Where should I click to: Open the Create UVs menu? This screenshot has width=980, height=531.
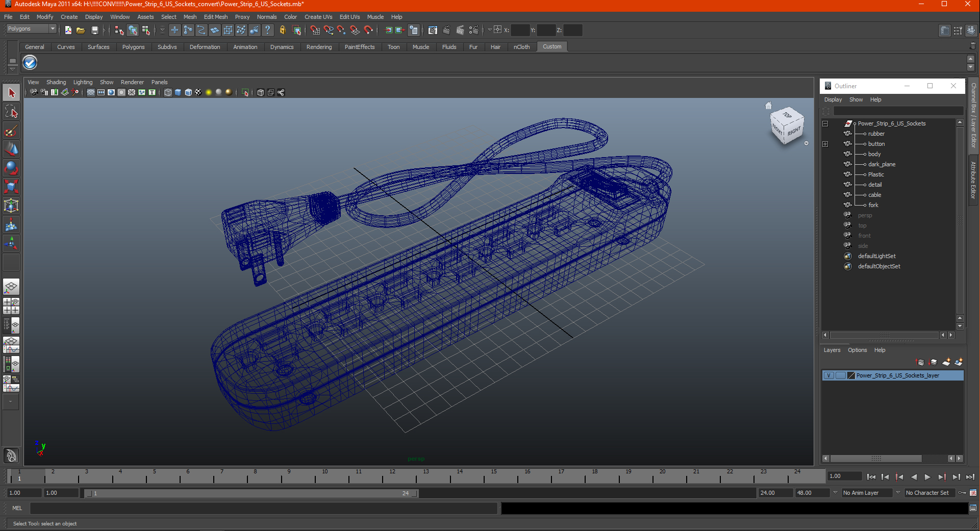(x=318, y=17)
